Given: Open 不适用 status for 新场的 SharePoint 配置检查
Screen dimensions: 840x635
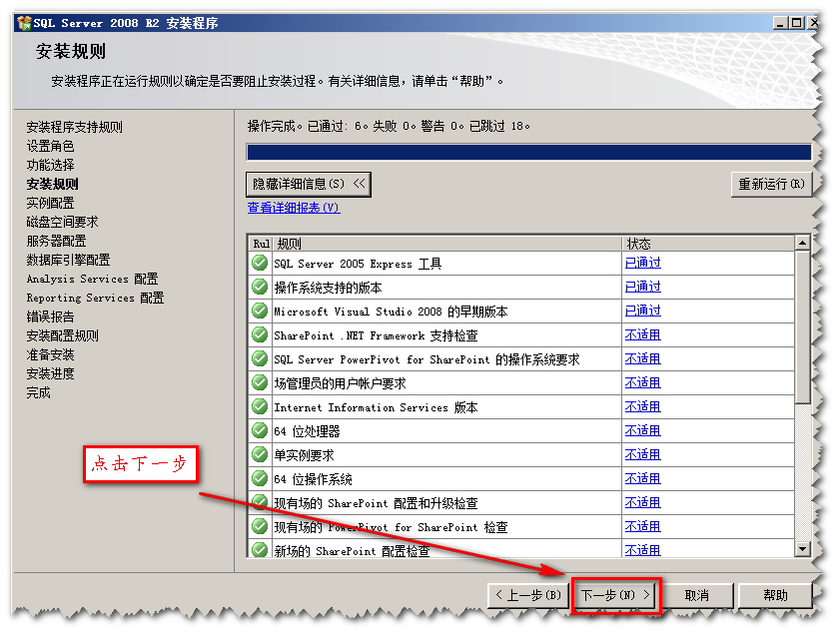Looking at the screenshot, I should tap(643, 550).
